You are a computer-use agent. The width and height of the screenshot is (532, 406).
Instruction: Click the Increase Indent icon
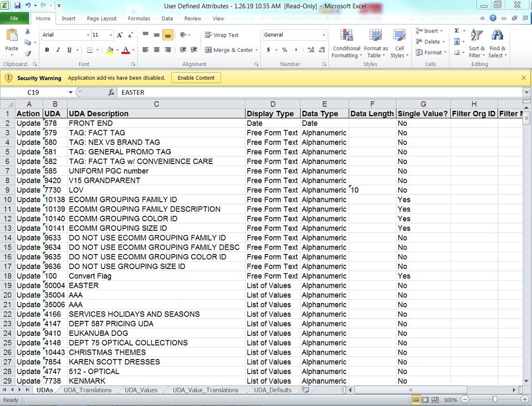pyautogui.click(x=194, y=50)
